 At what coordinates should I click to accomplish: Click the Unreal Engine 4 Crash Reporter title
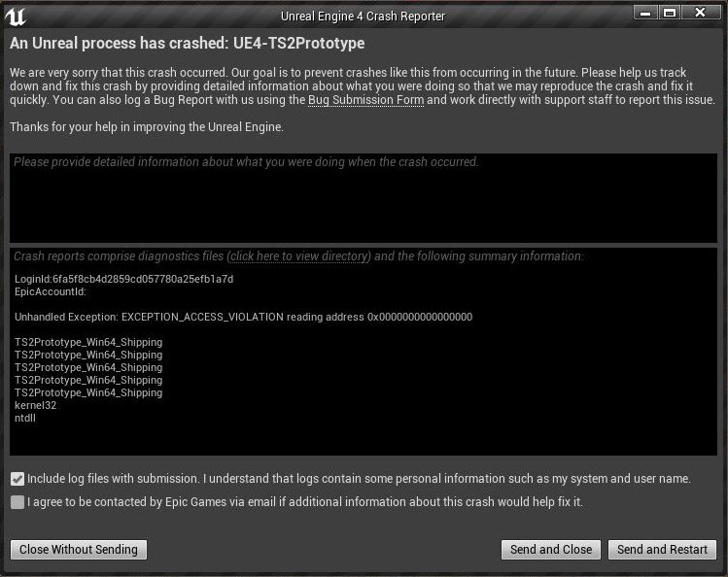click(x=362, y=17)
